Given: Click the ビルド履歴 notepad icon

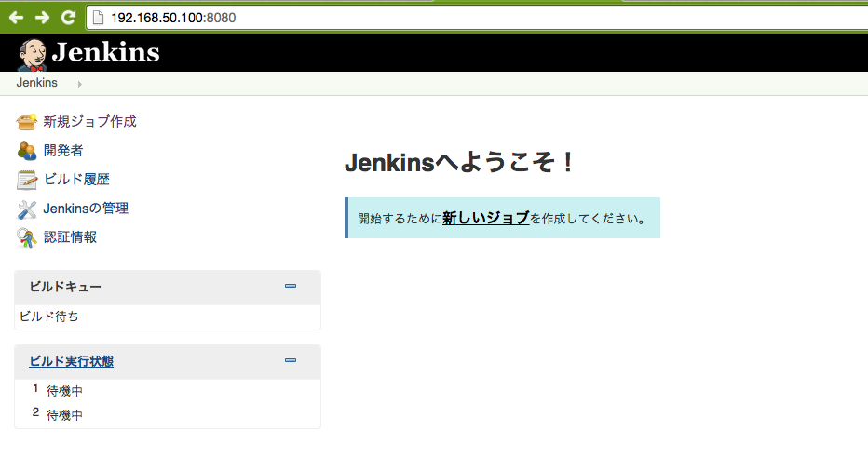Looking at the screenshot, I should [27, 180].
